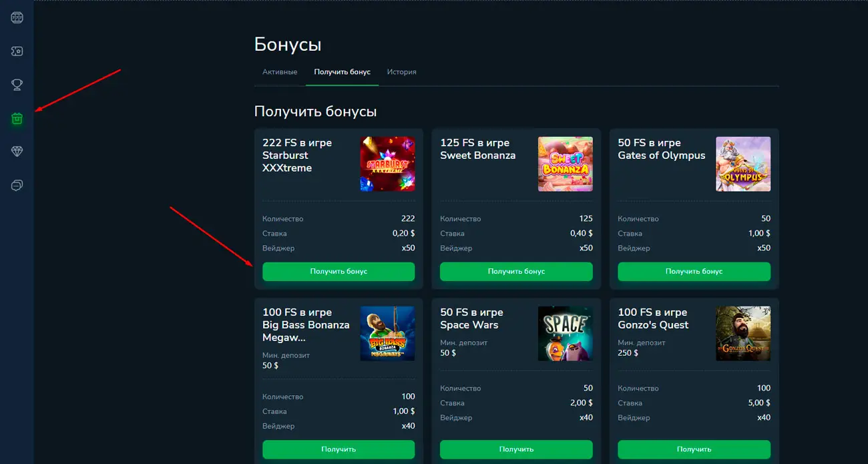
Task: Open the Space Wars game image
Action: click(565, 333)
